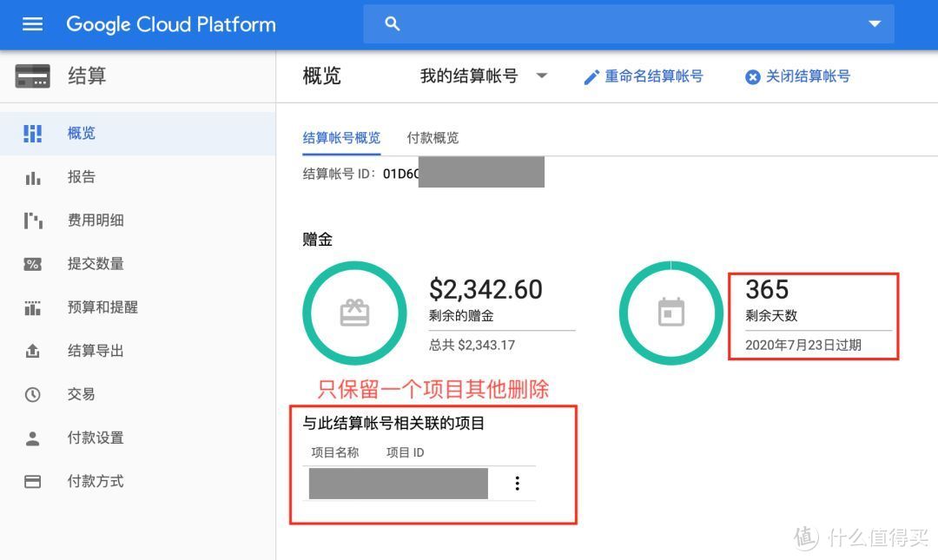Viewport: 938px width, 560px height.
Task: Select 概览 overview icon in sidebar
Action: pos(32,134)
